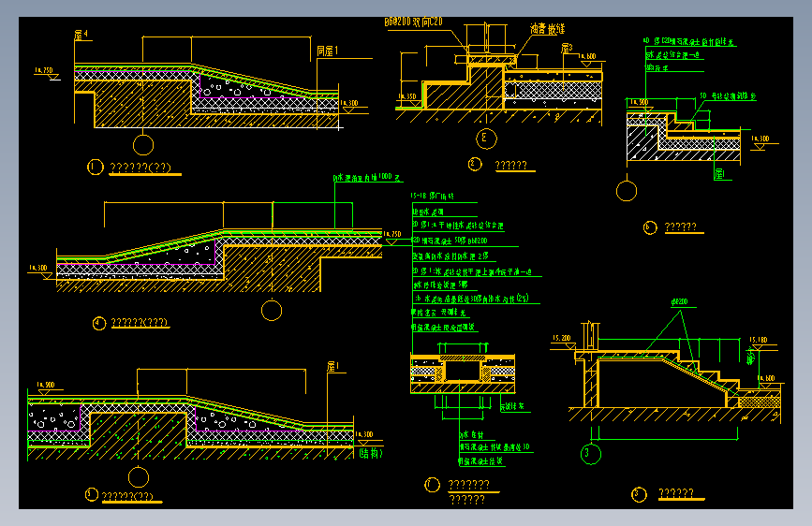
Task: Click the '14.350' elevation mark
Action: coord(407,96)
